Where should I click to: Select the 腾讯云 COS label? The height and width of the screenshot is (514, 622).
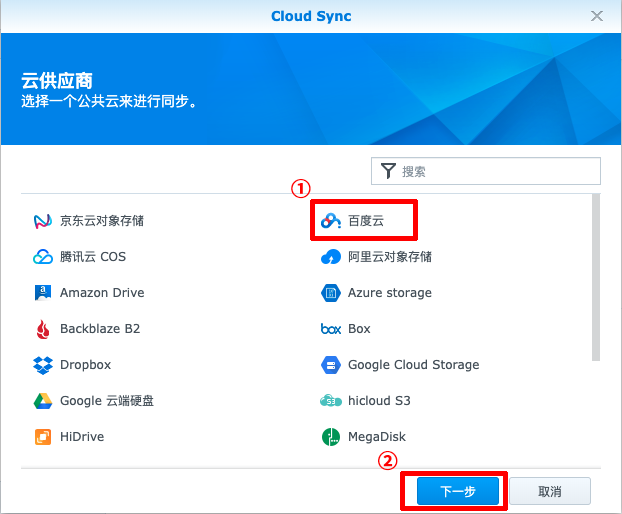[x=93, y=257]
